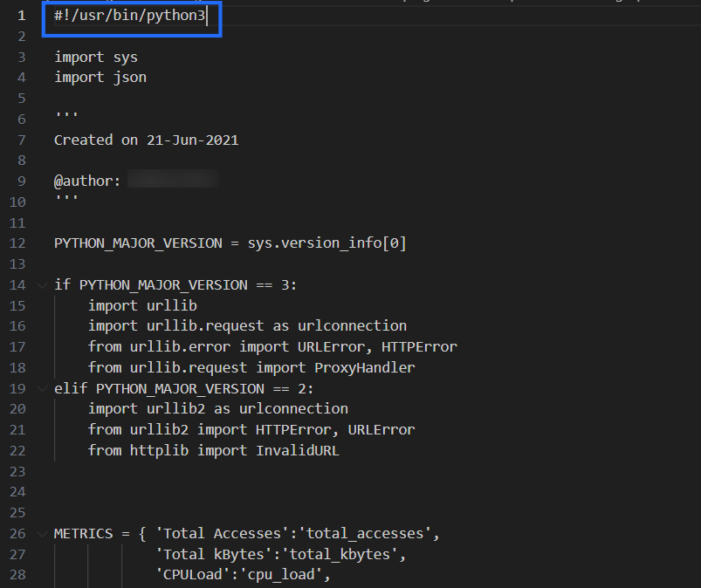Screen dimensions: 701x588
Task: Place cursor at end of shebang line
Action: pos(207,17)
